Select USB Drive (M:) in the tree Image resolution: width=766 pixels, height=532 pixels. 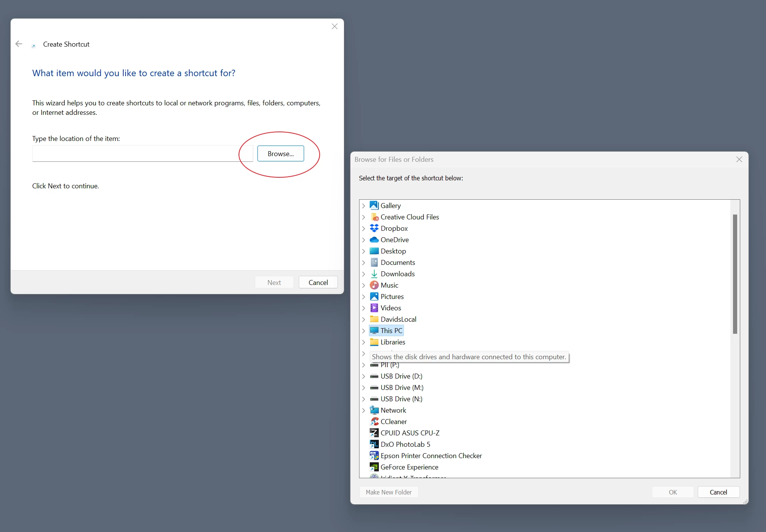[402, 387]
